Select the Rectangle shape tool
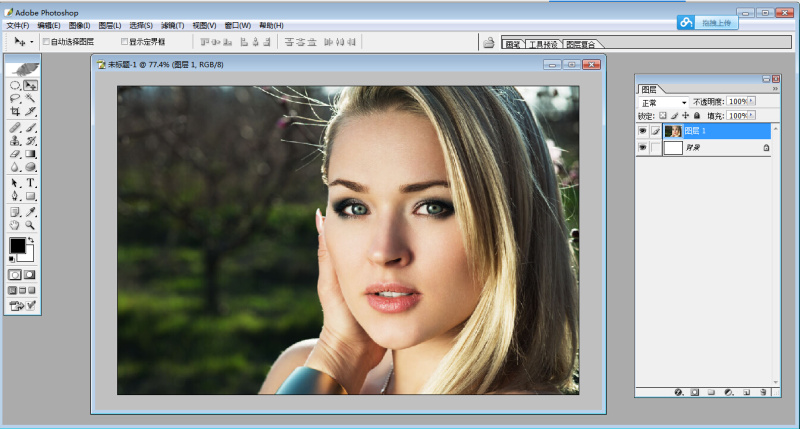The height and width of the screenshot is (429, 800). point(31,196)
